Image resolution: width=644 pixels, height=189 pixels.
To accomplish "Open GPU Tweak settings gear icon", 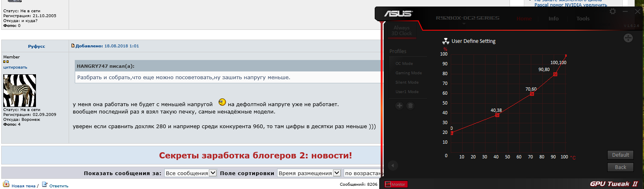I will coord(613,11).
